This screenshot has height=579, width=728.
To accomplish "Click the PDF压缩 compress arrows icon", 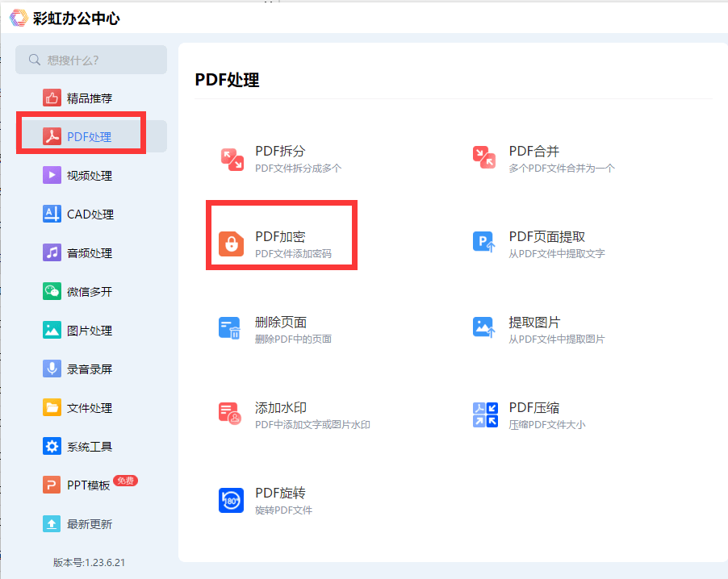I will 485,414.
